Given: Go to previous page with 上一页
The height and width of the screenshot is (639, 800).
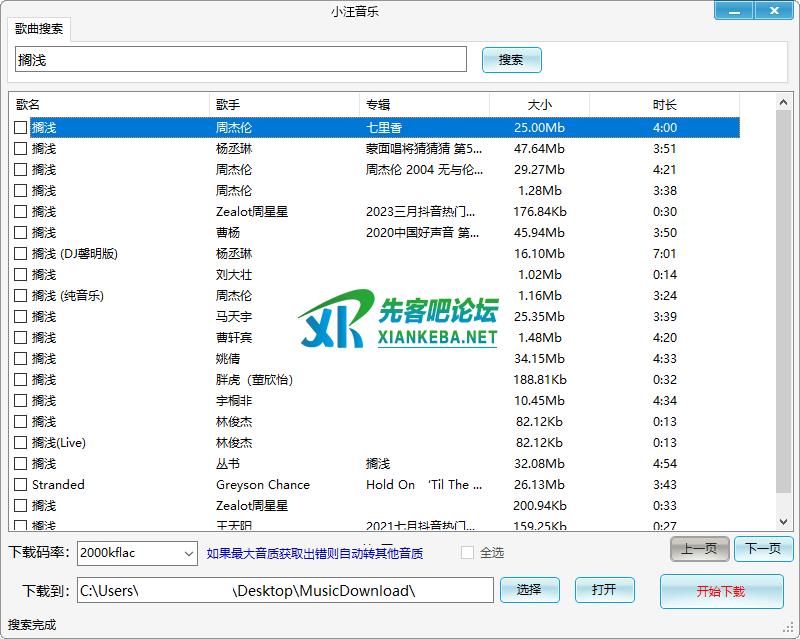Looking at the screenshot, I should (699, 549).
